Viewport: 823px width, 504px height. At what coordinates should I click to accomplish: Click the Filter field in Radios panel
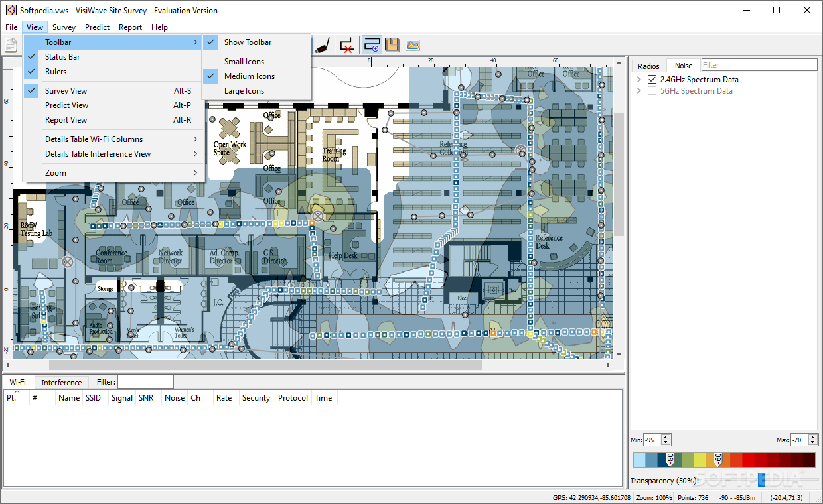tap(759, 65)
